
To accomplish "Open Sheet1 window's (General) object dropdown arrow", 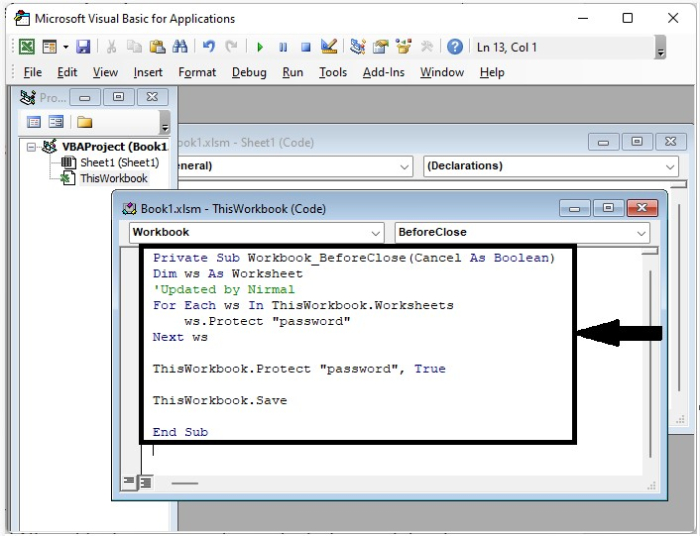I will [x=404, y=166].
